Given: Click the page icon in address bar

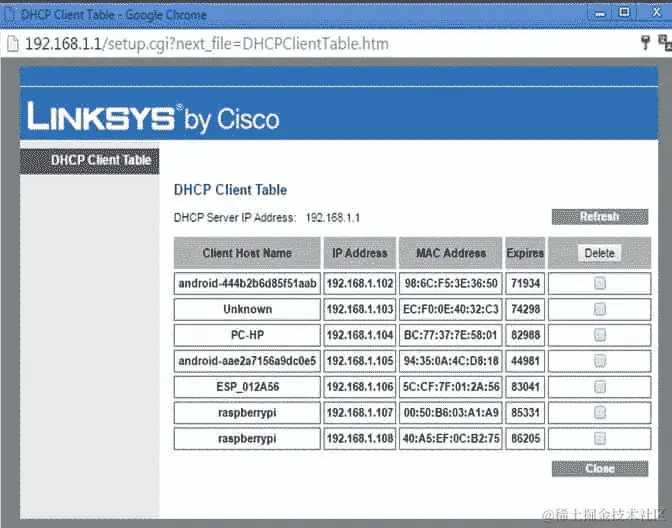Looking at the screenshot, I should [x=13, y=44].
